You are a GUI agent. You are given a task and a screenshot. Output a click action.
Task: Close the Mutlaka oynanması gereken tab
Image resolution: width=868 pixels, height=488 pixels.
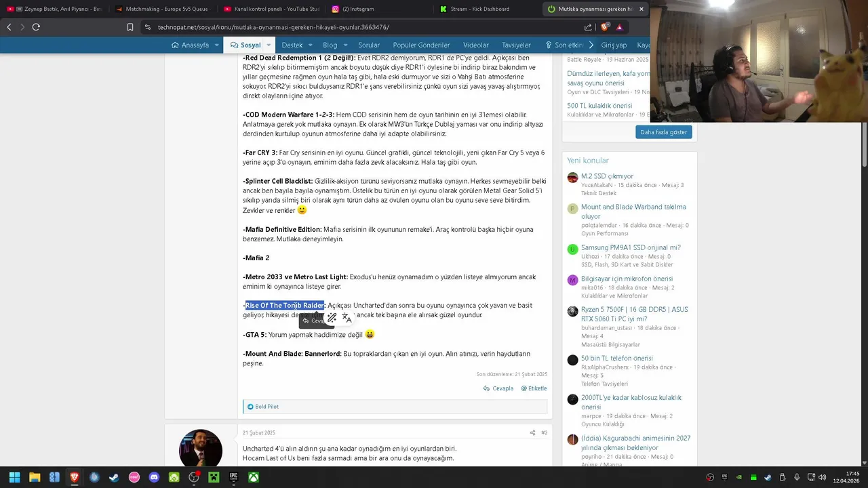pyautogui.click(x=642, y=9)
